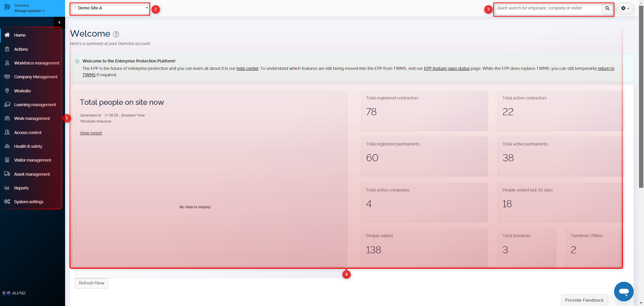Open Work management via its briefcase icon

(x=7, y=118)
